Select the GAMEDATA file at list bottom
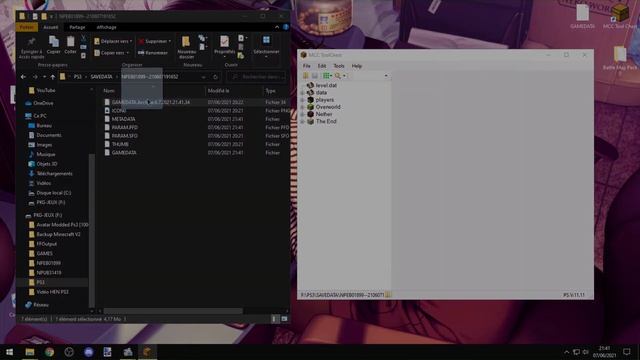The image size is (640, 360). (196, 153)
